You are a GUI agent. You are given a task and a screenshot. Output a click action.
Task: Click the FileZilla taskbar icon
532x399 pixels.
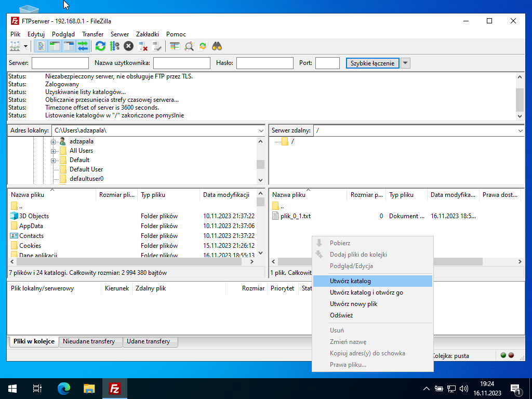(115, 389)
